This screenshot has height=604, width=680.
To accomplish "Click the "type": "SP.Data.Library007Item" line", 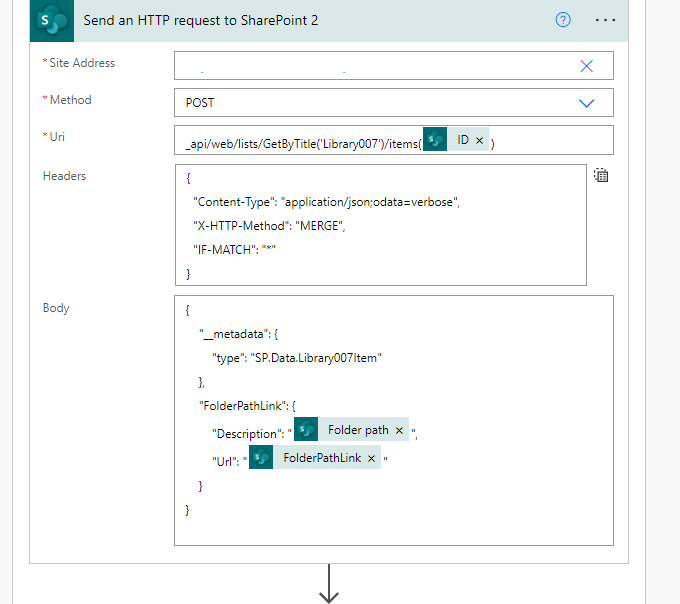I will [x=297, y=358].
